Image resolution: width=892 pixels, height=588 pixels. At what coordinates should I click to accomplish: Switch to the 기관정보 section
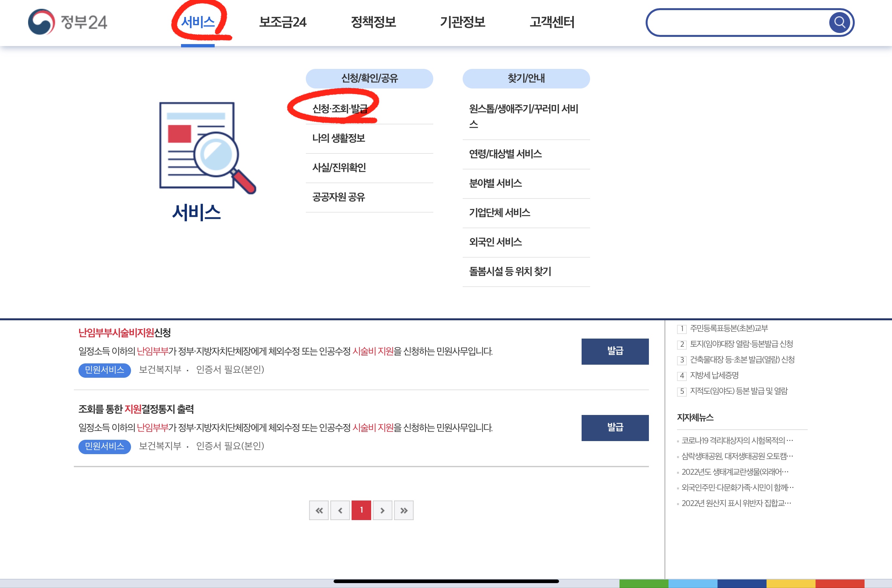pyautogui.click(x=463, y=23)
